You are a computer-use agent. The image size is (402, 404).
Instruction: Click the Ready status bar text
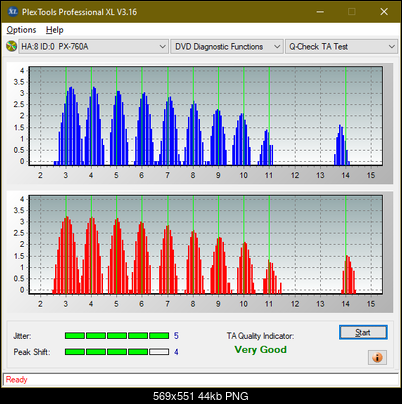16,380
